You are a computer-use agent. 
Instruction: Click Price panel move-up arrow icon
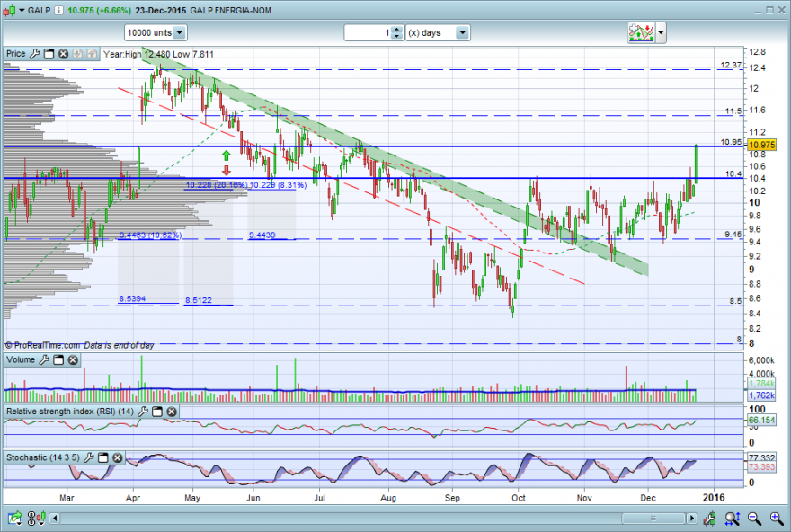coord(92,53)
